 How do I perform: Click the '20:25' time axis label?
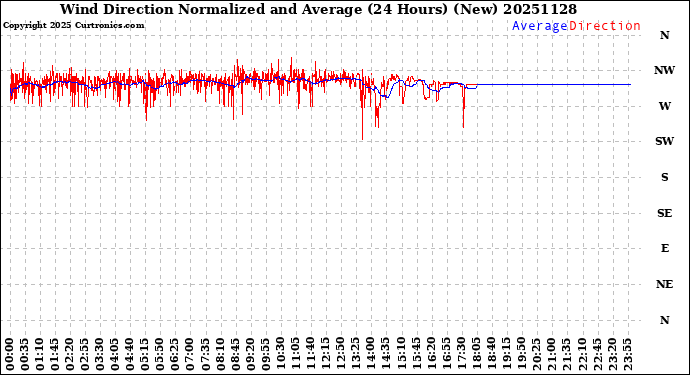pyautogui.click(x=536, y=355)
